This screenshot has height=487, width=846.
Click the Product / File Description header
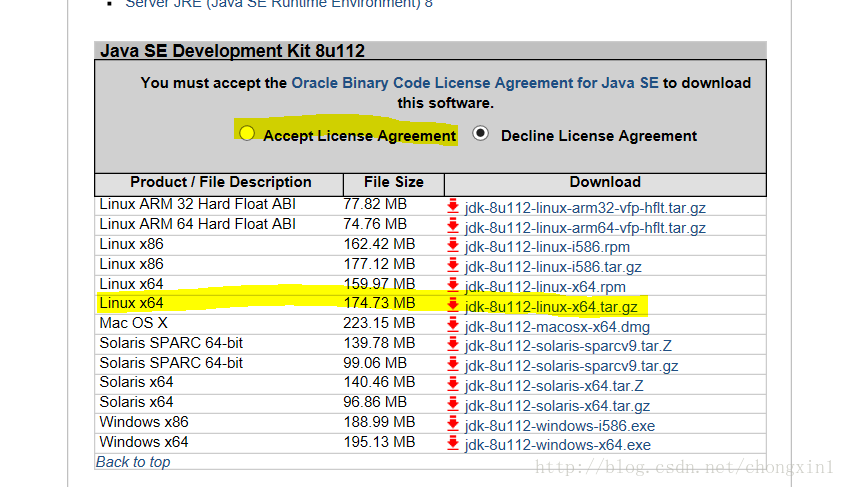pyautogui.click(x=221, y=182)
